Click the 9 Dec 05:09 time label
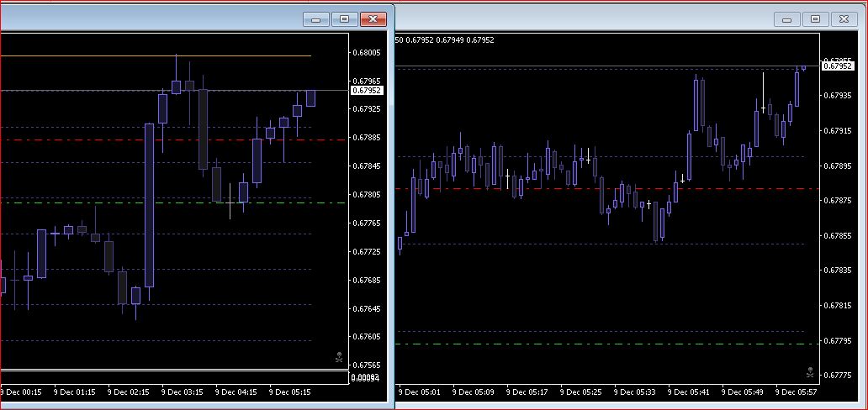The height and width of the screenshot is (410, 868). (x=474, y=392)
